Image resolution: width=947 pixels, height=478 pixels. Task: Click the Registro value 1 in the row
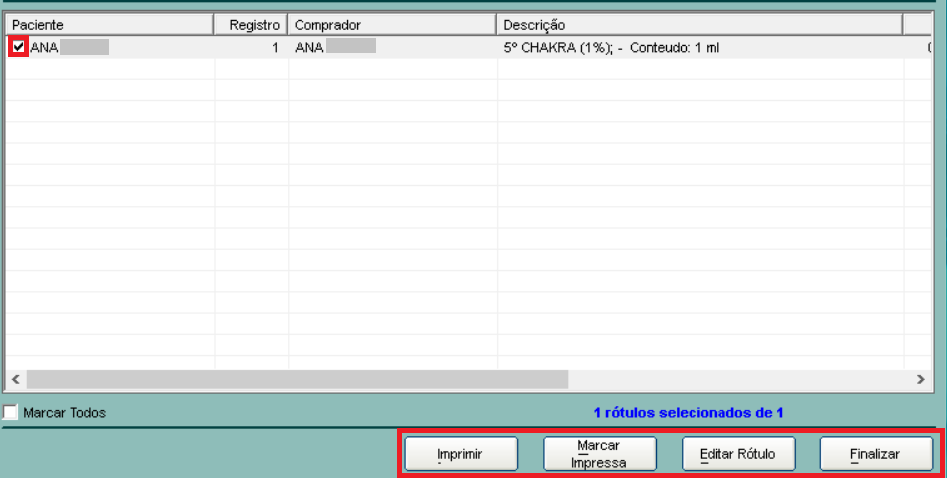(x=274, y=47)
